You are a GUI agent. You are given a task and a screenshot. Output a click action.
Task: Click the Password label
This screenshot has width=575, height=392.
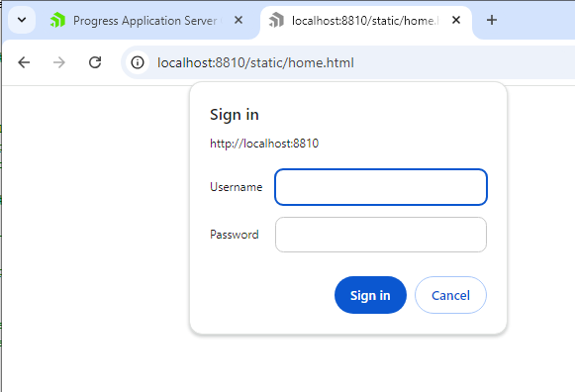coord(234,235)
